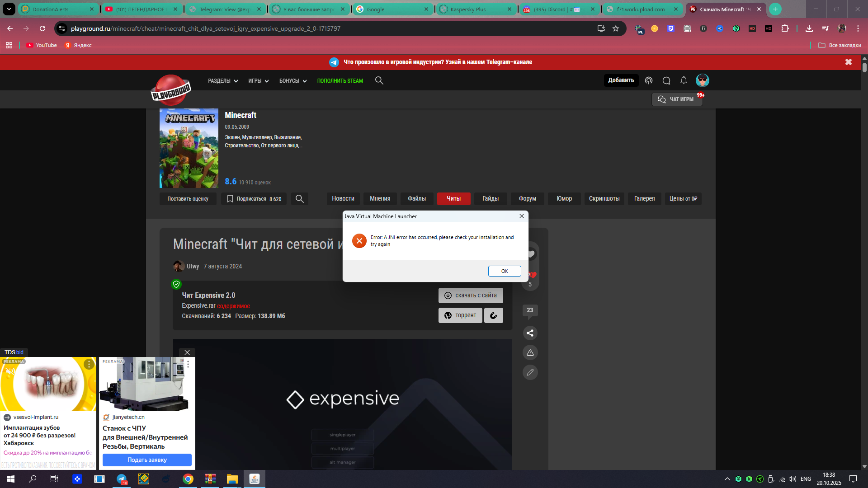Click the edit pencil icon
Viewport: 868px width, 488px height.
coord(530,372)
